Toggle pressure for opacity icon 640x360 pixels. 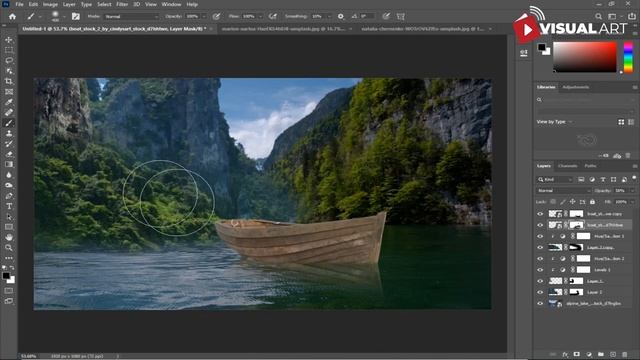pos(216,16)
